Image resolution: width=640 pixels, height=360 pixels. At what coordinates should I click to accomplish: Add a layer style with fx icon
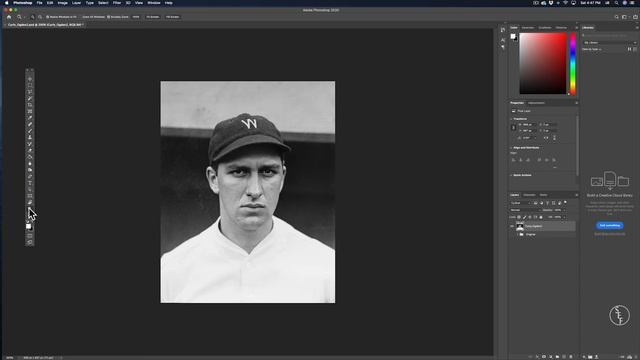(x=537, y=357)
